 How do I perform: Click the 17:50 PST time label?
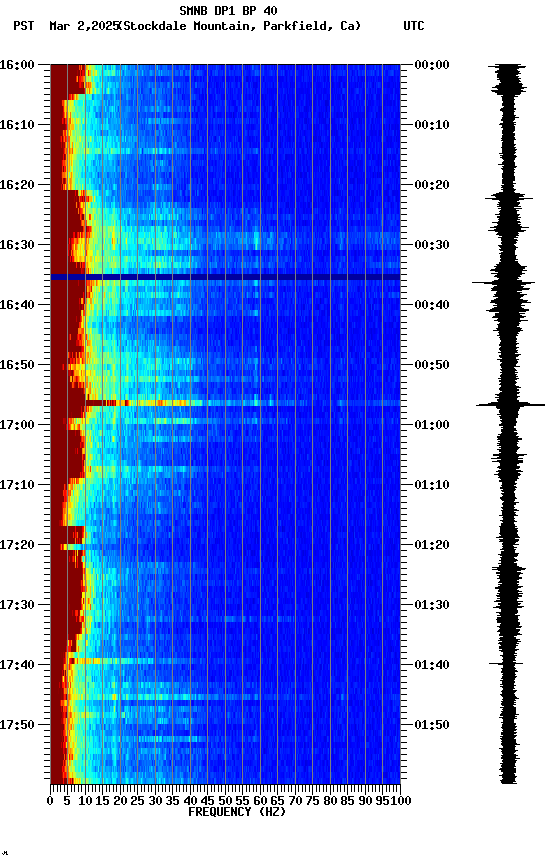pos(17,725)
